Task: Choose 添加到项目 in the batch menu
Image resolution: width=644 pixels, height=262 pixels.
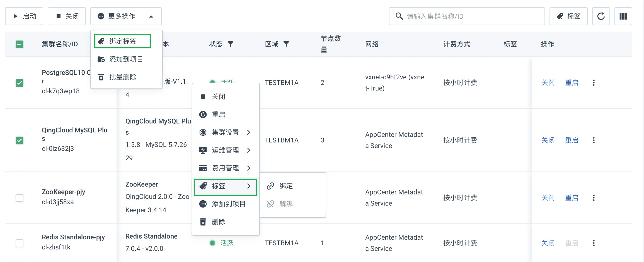Action: (126, 59)
